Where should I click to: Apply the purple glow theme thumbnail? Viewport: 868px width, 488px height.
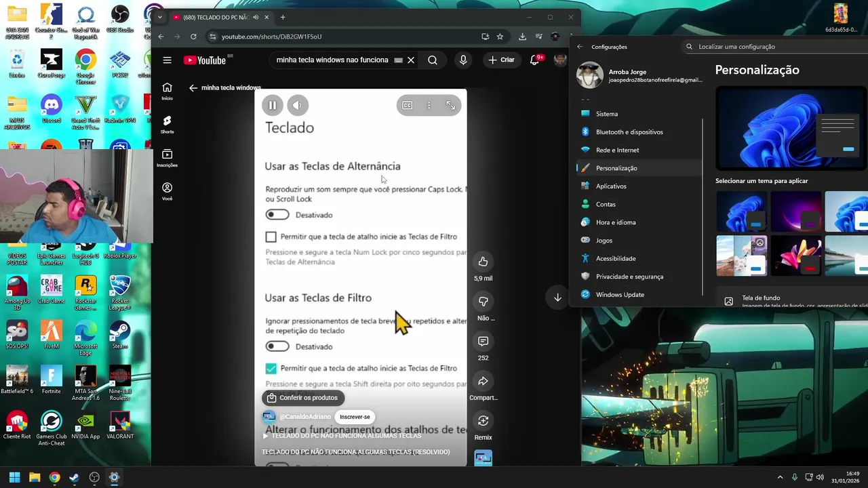point(795,212)
